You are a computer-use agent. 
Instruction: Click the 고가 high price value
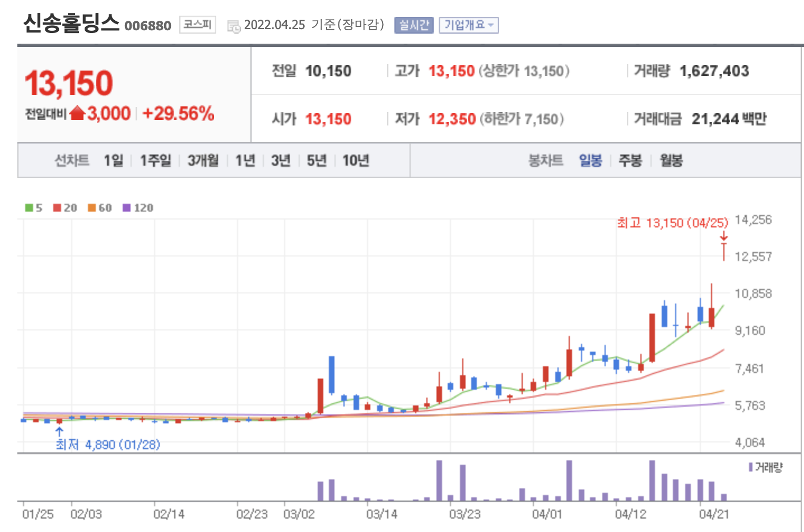[452, 71]
